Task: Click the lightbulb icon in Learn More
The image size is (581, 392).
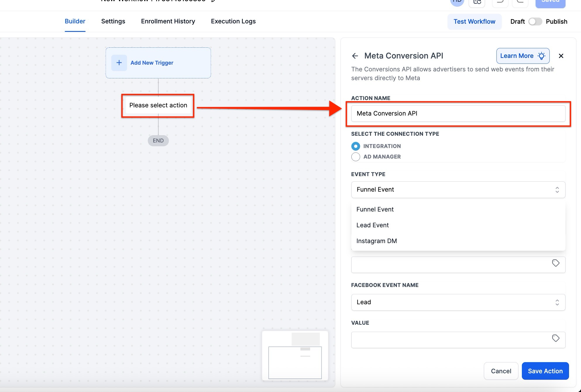Action: [x=542, y=56]
